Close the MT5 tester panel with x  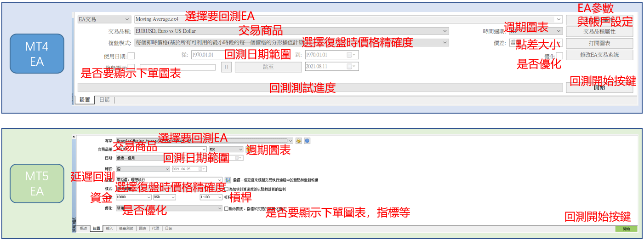74,137
